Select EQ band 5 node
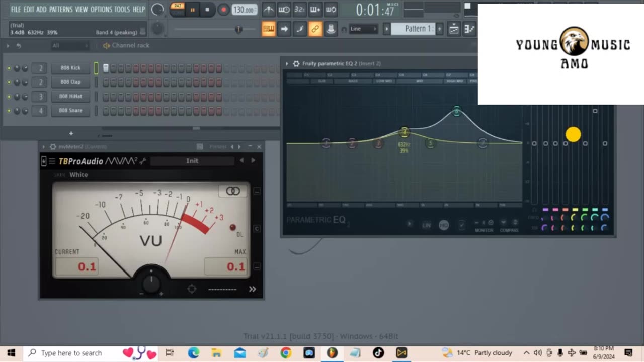The width and height of the screenshot is (644, 362). point(430,143)
